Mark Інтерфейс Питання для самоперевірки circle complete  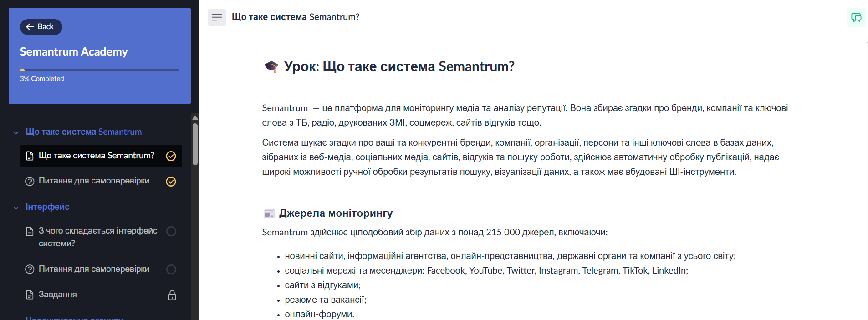[x=171, y=269]
